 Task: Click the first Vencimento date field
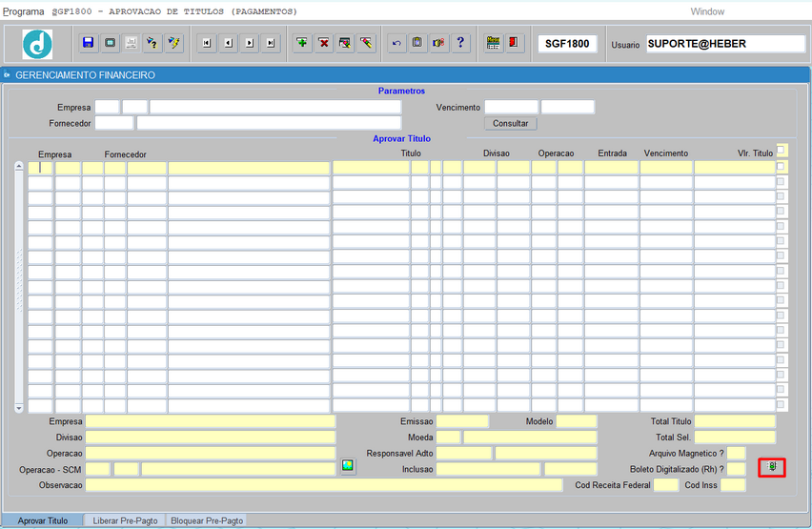[512, 108]
